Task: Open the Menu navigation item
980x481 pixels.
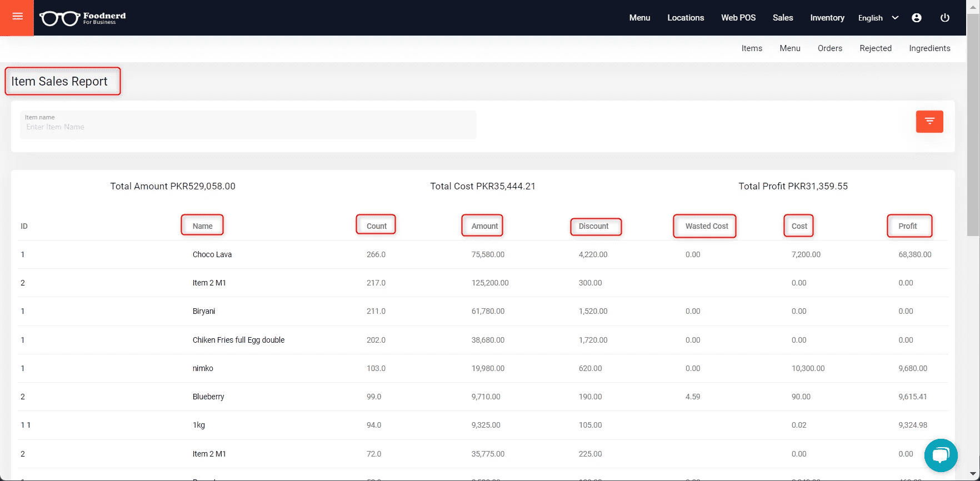Action: [x=639, y=18]
